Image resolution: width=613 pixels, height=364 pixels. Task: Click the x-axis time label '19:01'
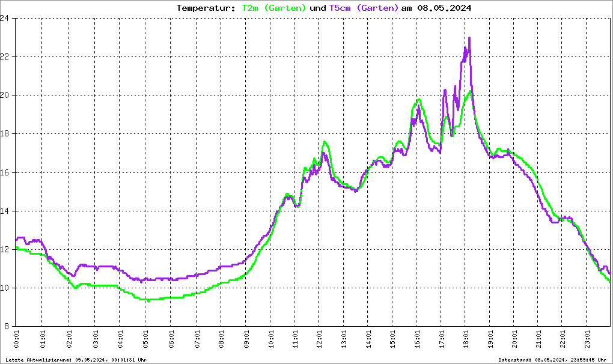pos(490,339)
